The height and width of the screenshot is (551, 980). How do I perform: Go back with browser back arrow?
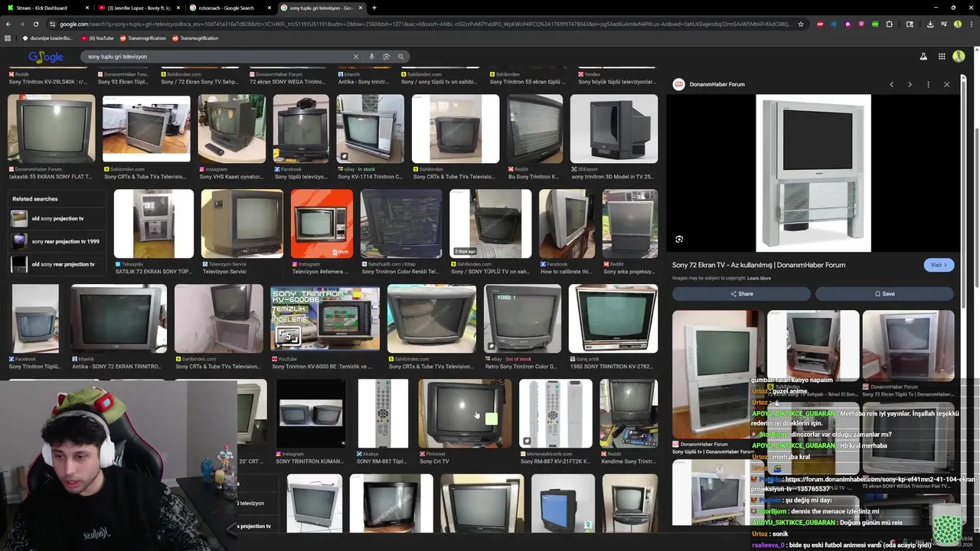coord(8,24)
